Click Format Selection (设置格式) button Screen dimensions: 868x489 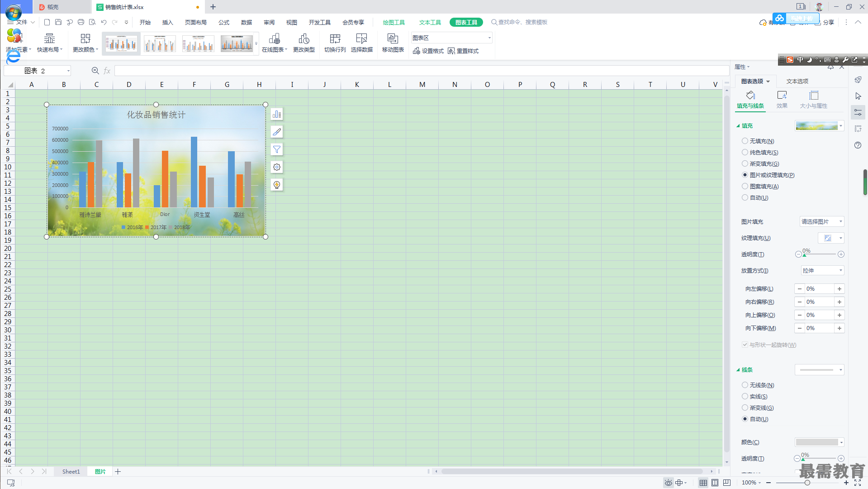(x=428, y=51)
